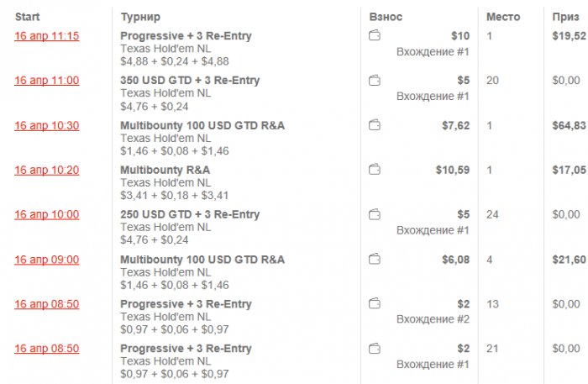
Task: Click the Приз column header
Action: click(564, 17)
